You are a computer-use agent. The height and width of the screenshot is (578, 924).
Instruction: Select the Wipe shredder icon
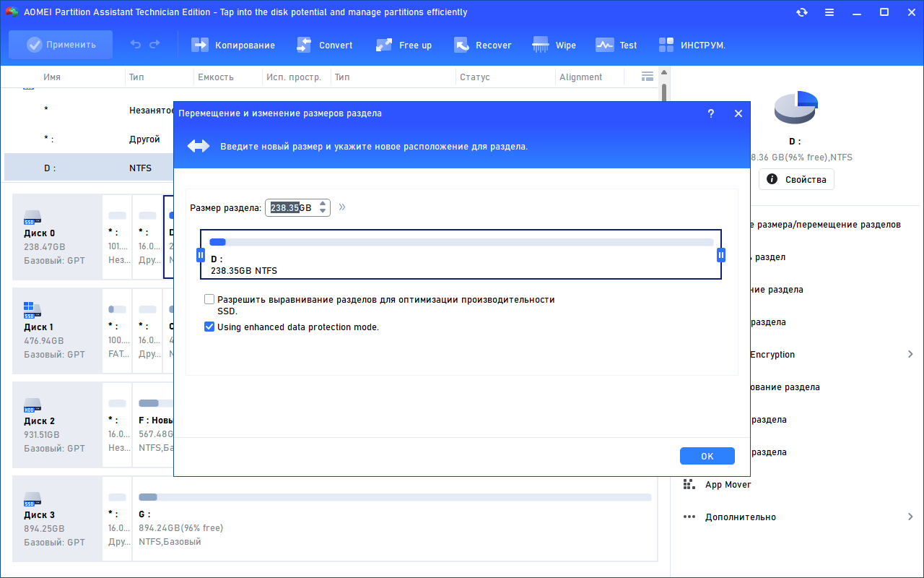pos(540,45)
